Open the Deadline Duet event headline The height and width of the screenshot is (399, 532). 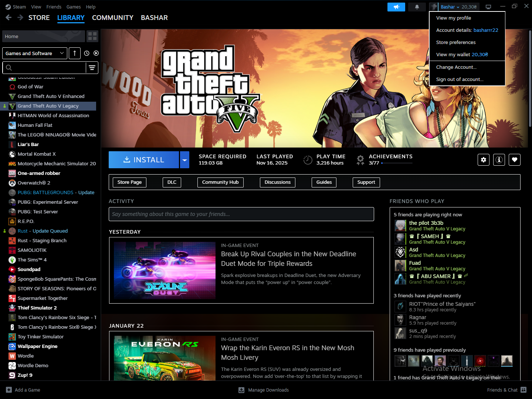click(289, 259)
